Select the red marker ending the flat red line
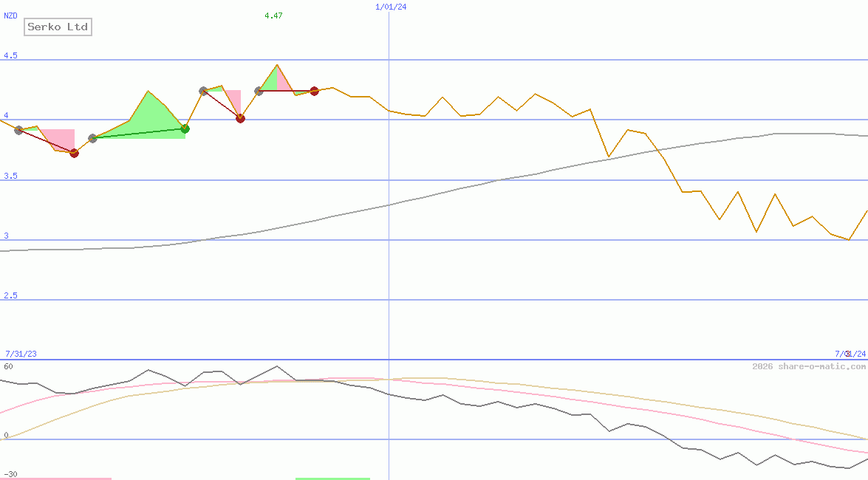868x480 pixels. click(315, 92)
